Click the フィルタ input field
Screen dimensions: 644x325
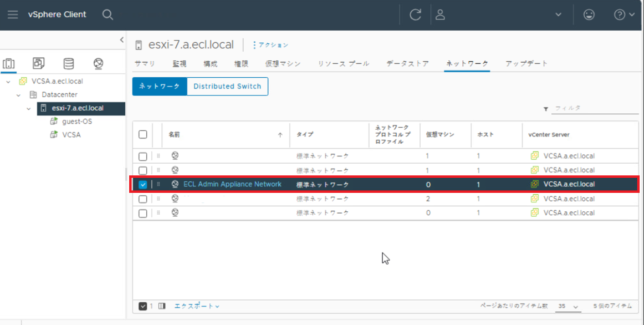click(x=595, y=108)
